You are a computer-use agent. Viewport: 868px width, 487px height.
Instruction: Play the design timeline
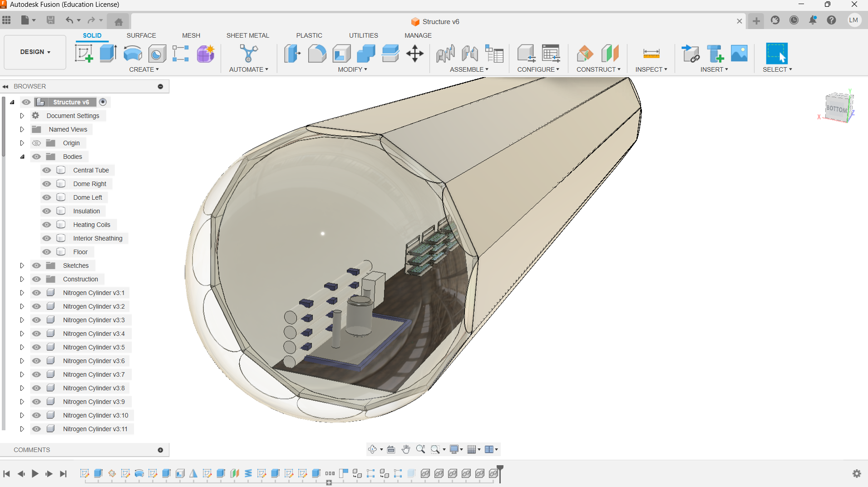click(x=35, y=474)
